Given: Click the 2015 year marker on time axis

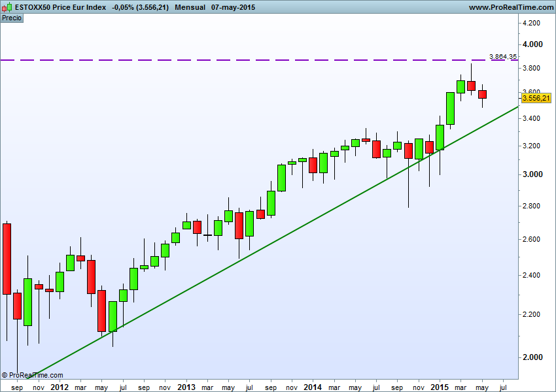Looking at the screenshot, I should click(440, 387).
